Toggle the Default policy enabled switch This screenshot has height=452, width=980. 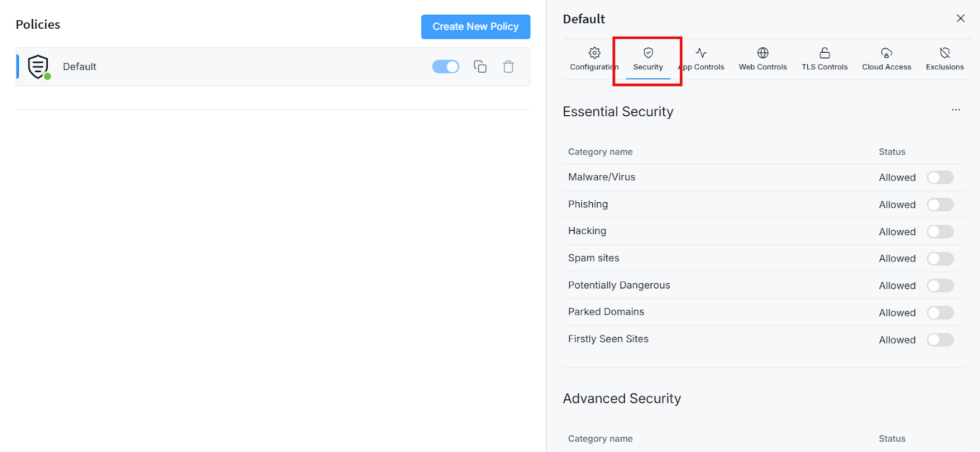point(446,67)
